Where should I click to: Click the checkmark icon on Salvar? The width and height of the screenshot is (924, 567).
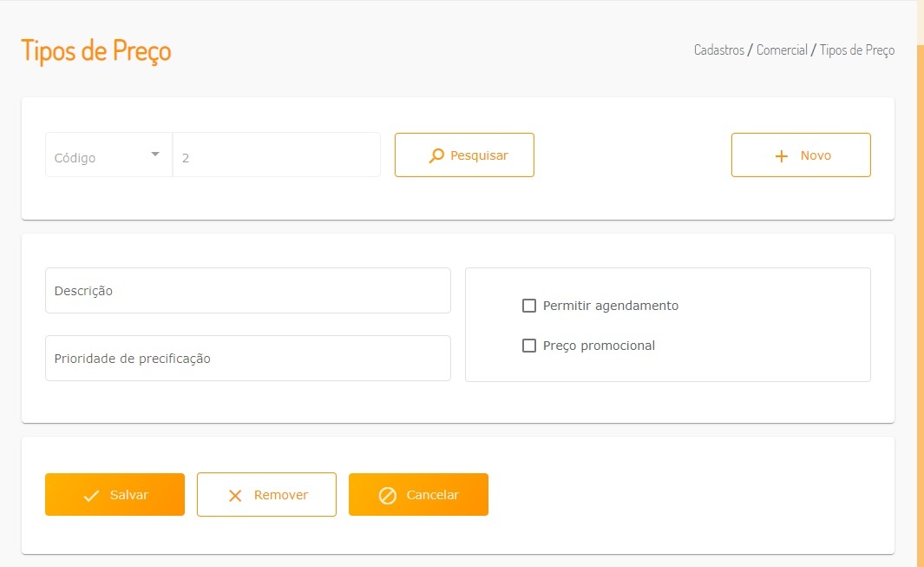(91, 496)
